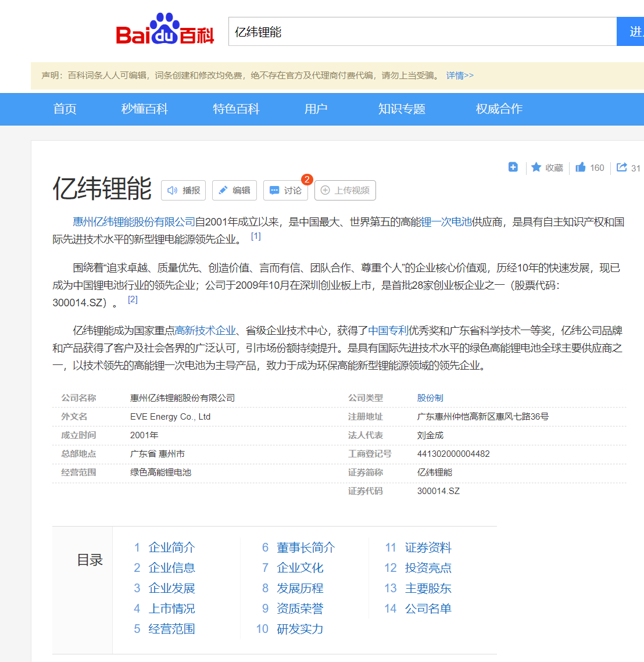Screen dimensions: 644x662
Task: Open the 锂一次电池 hyperlink
Action: tap(446, 222)
